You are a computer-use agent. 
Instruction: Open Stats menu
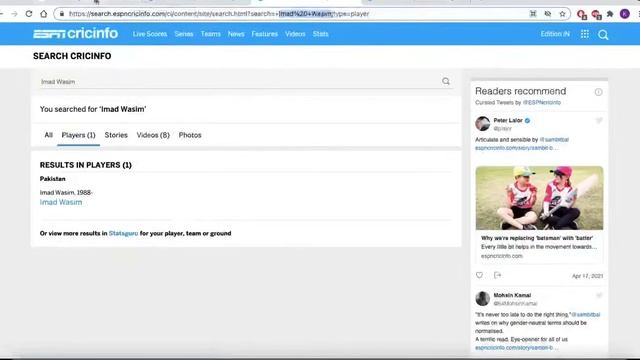[x=320, y=34]
